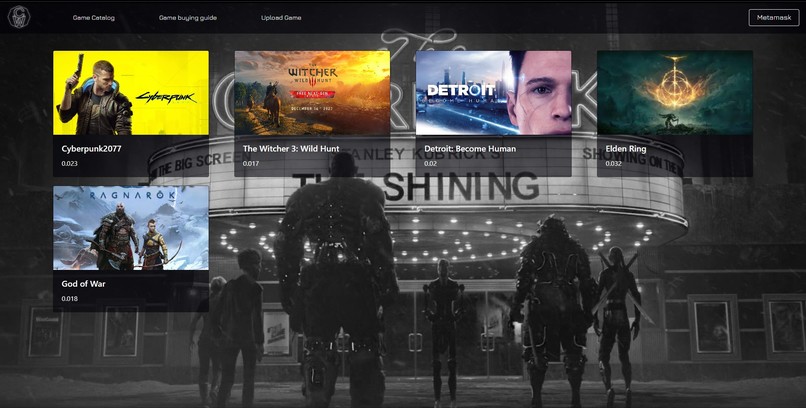Open the Game buying guide page
The image size is (806, 408).
click(x=188, y=17)
